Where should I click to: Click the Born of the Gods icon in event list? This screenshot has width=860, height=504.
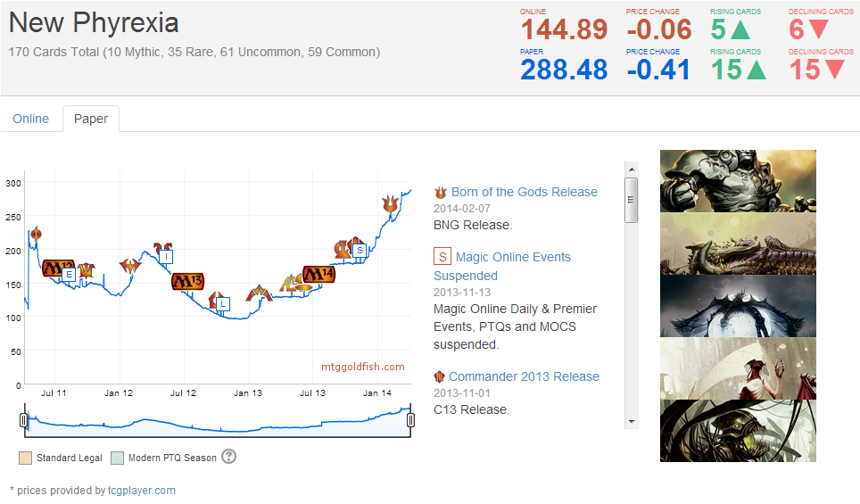(x=440, y=193)
